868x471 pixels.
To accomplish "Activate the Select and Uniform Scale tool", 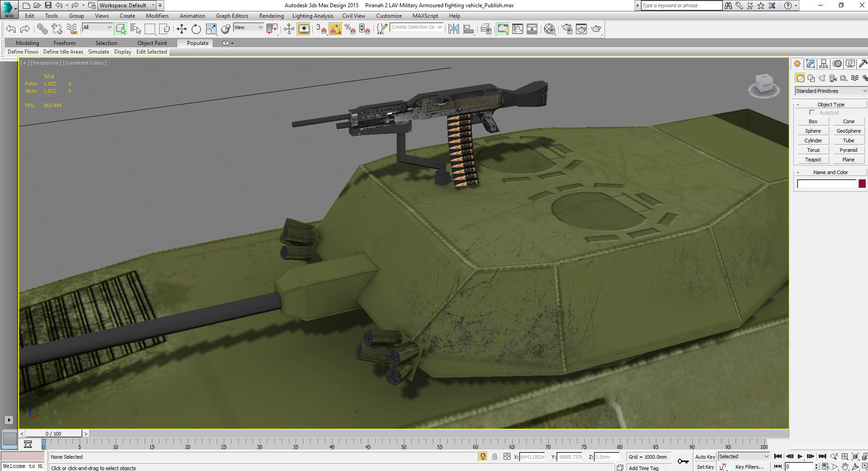I will [x=211, y=29].
